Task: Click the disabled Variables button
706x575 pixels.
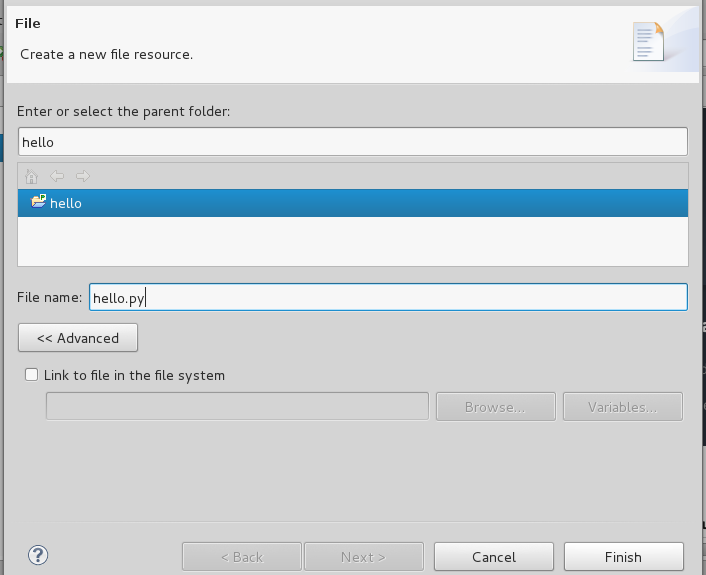Action: coord(623,407)
